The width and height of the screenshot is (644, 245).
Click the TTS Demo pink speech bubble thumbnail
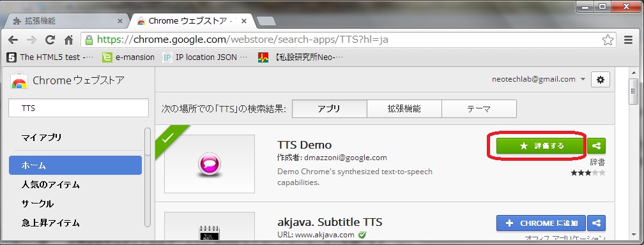[x=210, y=164]
